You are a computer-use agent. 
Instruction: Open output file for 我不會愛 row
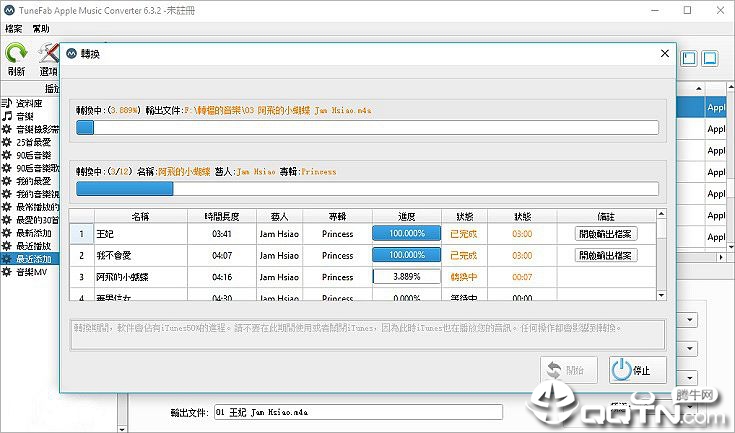tap(606, 255)
